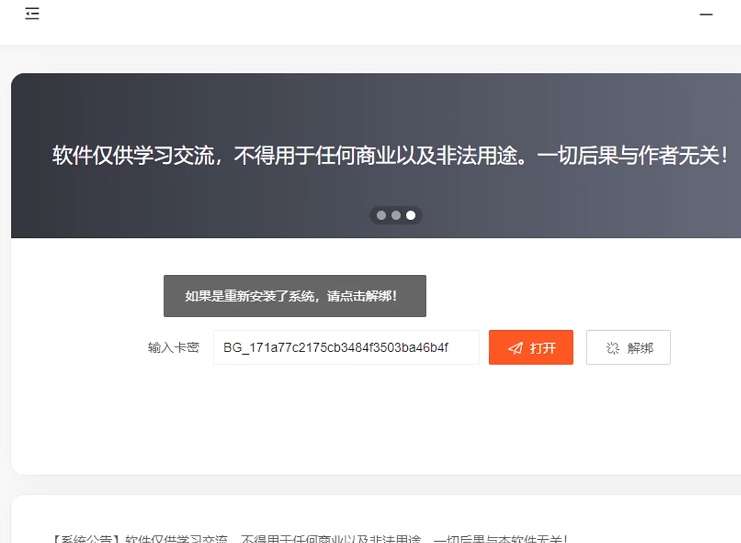Click the disclaimer banner slide text
Viewport: 741px width, 543px height.
[390, 156]
